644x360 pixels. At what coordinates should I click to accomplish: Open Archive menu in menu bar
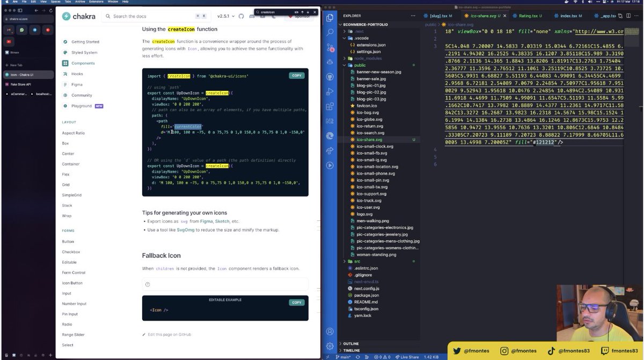(x=80, y=2)
